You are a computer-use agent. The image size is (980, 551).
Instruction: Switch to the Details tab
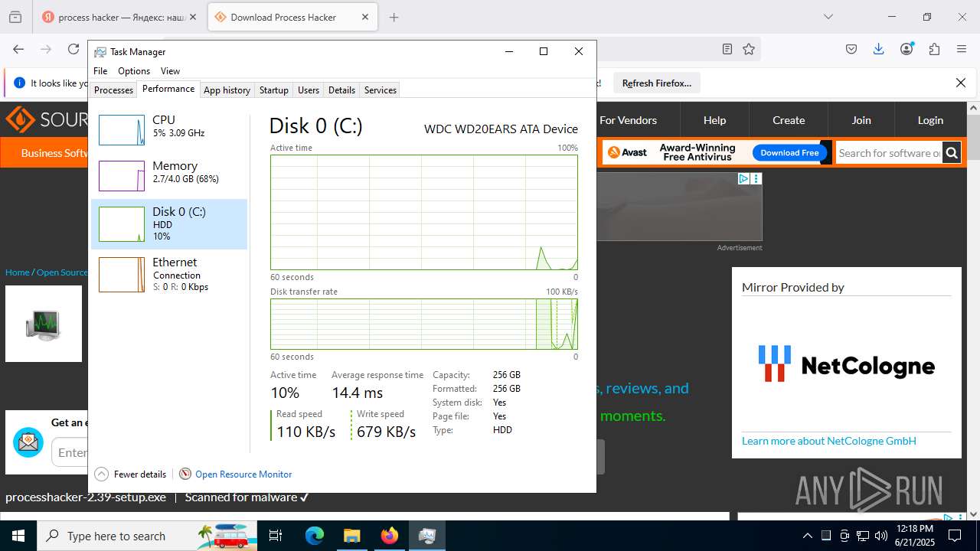341,90
